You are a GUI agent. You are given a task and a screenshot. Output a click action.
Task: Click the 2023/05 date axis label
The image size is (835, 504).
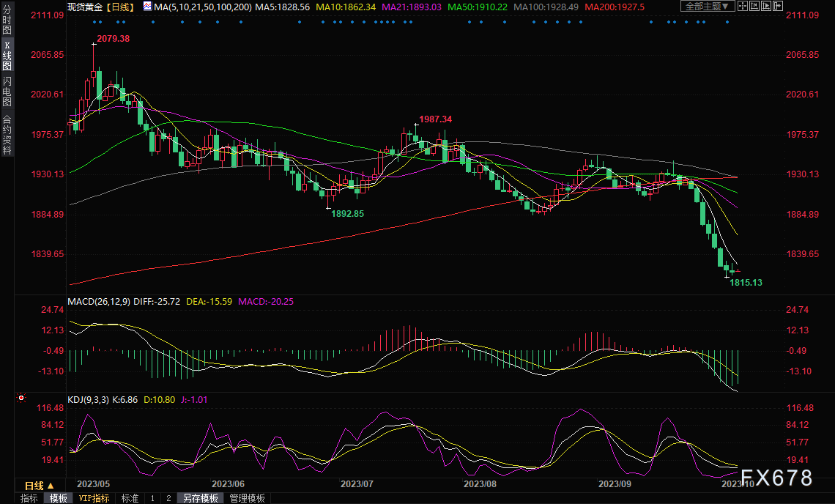[x=93, y=483]
